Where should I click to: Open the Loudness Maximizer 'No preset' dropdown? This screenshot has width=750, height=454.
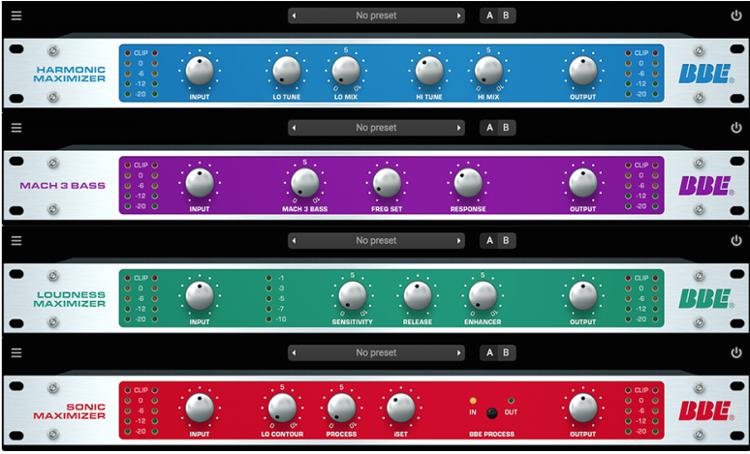pyautogui.click(x=376, y=241)
